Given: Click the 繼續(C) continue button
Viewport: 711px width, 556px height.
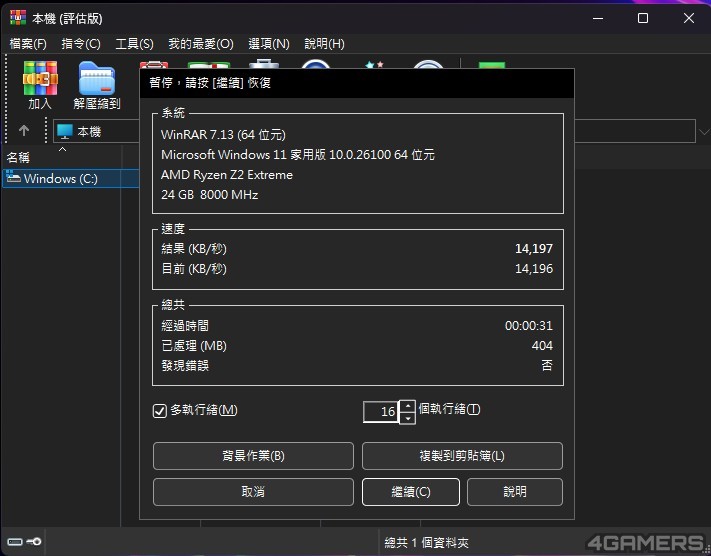Looking at the screenshot, I should (x=410, y=492).
